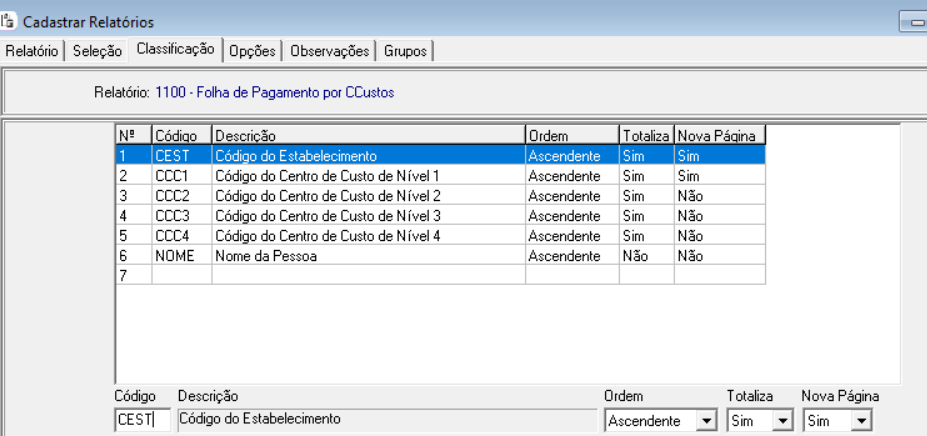Select the Classificação tab
Image resolution: width=927 pixels, height=436 pixels.
coord(175,49)
